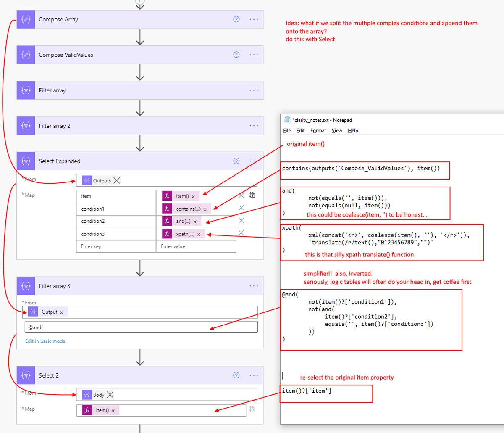Click the Enter value field in map
This screenshot has height=433, width=504.
[196, 246]
